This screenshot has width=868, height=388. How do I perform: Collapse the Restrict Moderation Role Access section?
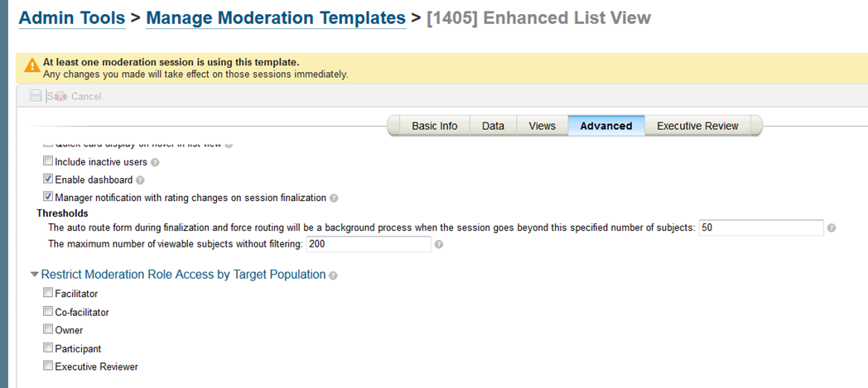coord(35,274)
